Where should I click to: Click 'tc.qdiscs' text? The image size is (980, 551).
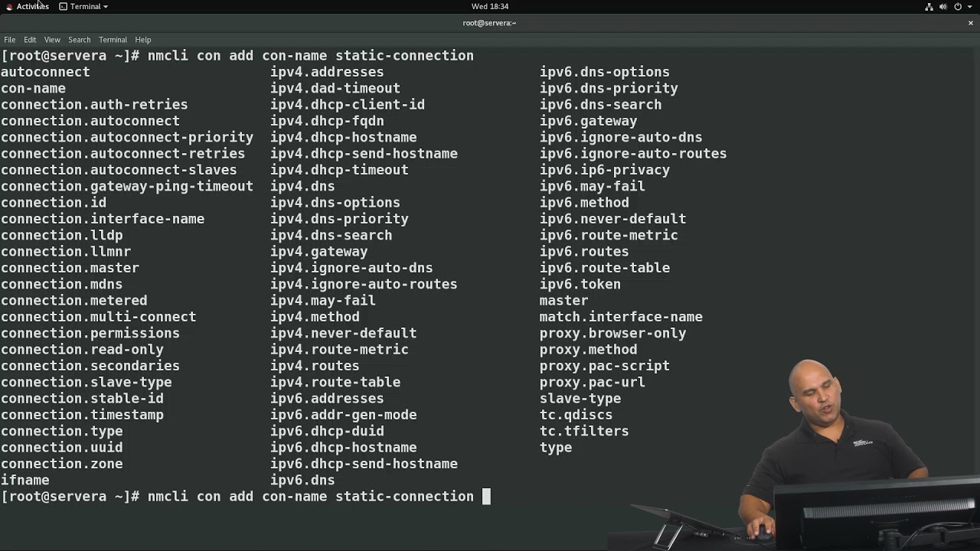(x=576, y=415)
